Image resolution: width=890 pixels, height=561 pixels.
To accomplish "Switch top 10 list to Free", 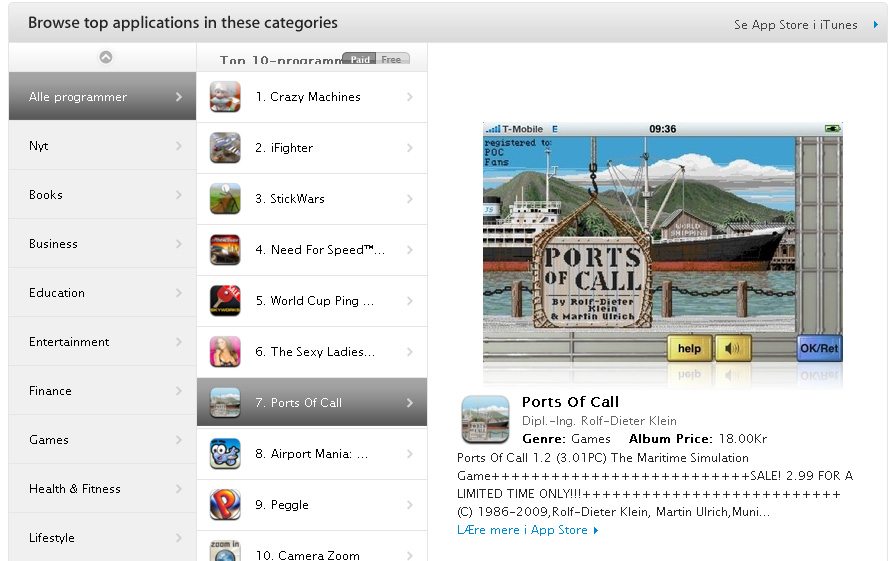I will (x=392, y=59).
